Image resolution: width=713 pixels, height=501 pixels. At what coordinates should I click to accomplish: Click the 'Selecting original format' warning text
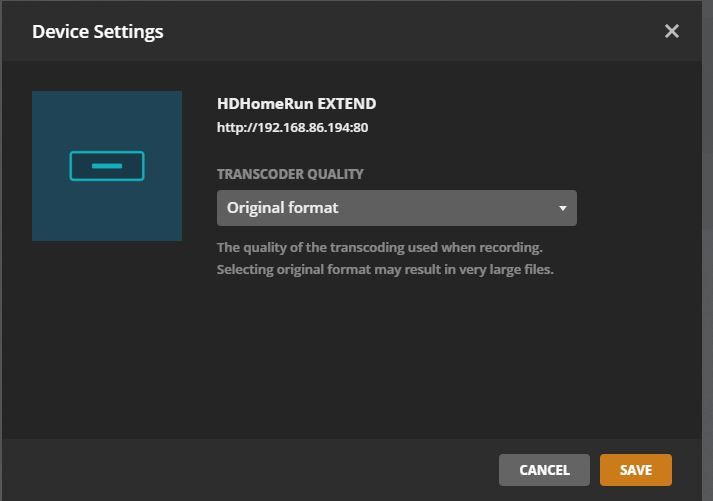pyautogui.click(x=385, y=269)
